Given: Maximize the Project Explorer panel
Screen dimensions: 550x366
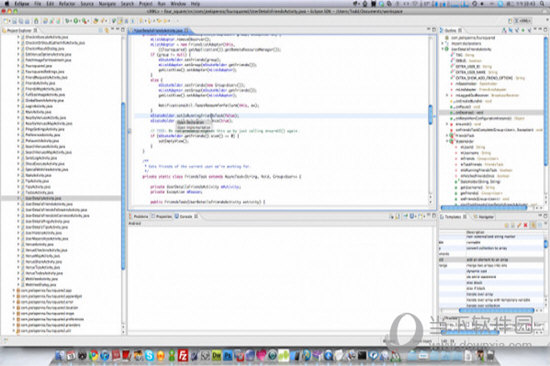Looking at the screenshot, I should [123, 30].
